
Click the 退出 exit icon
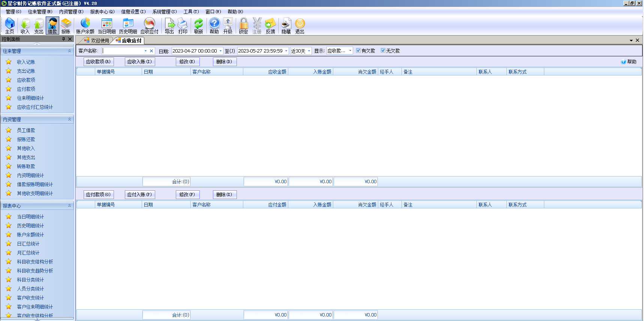pyautogui.click(x=300, y=26)
